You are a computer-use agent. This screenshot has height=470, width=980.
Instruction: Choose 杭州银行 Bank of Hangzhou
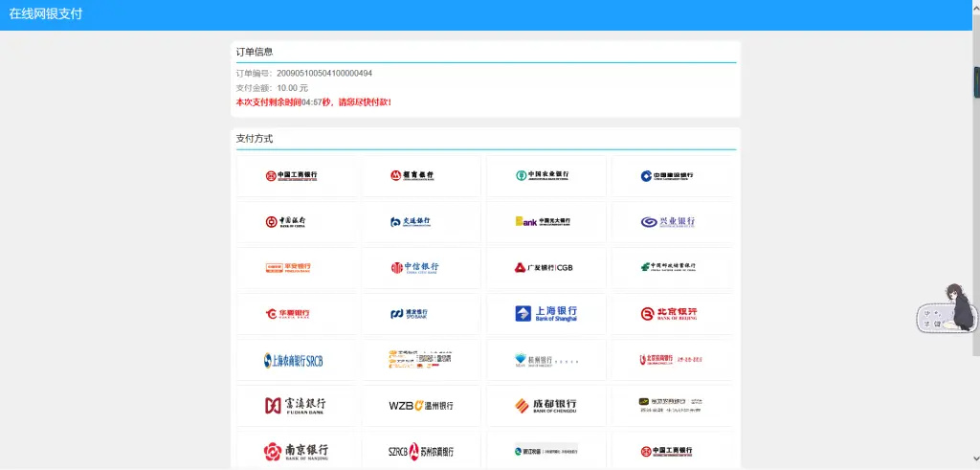(x=546, y=360)
